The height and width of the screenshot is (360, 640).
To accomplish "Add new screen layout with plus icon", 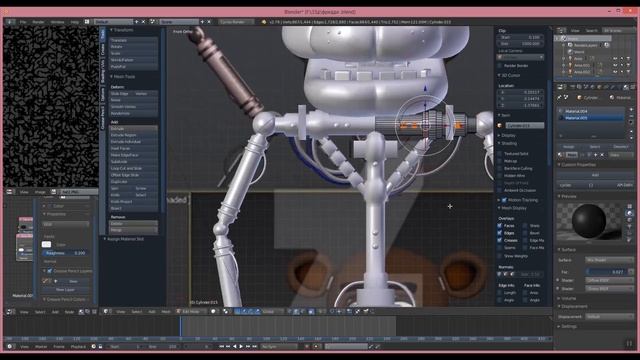I will pyautogui.click(x=137, y=22).
